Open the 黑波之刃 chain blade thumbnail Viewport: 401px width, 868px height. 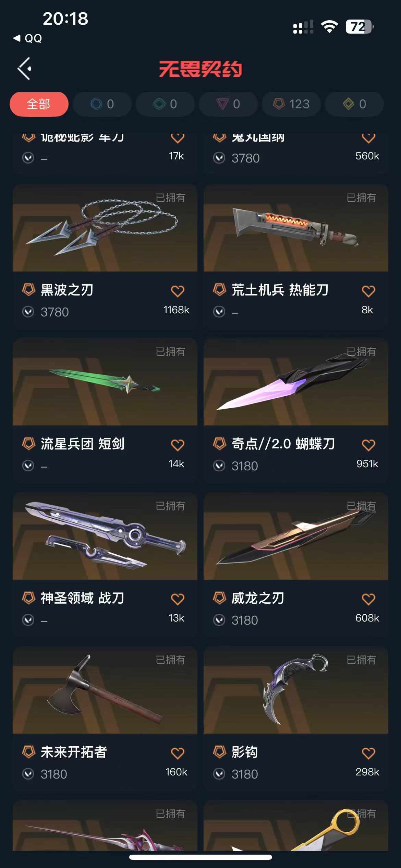[105, 228]
